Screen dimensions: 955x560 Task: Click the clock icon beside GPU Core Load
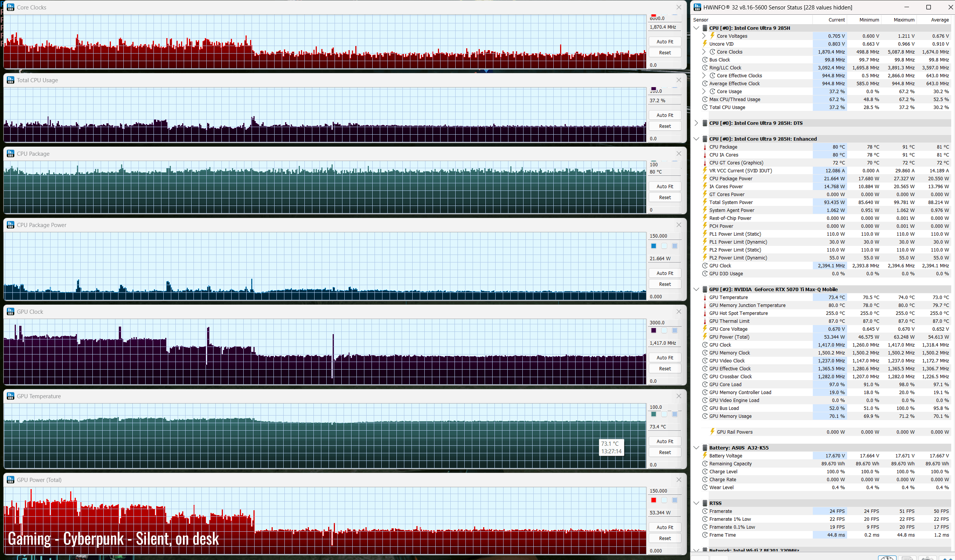tap(705, 384)
